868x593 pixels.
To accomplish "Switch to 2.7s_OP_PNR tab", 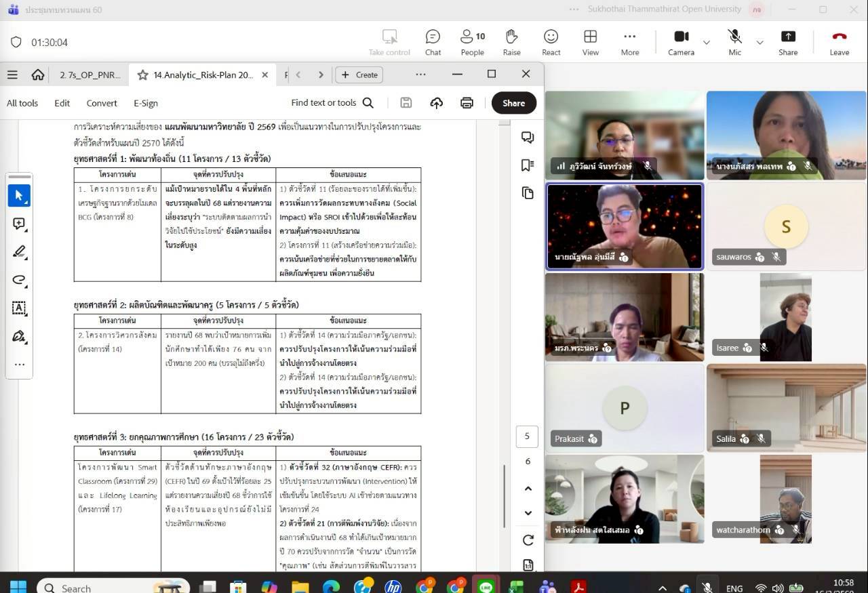I will click(90, 75).
